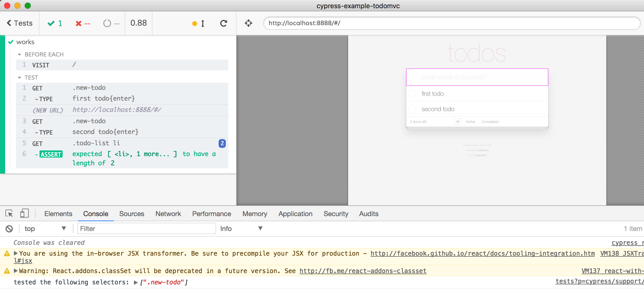
Task: Open the selector playground crosshair icon
Action: point(248,23)
